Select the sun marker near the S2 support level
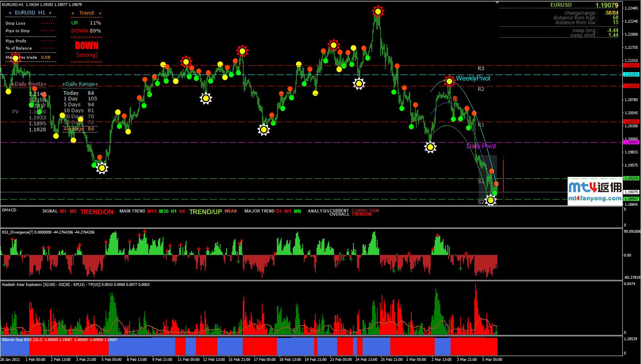Screen dimensions: 641x364 (491, 201)
